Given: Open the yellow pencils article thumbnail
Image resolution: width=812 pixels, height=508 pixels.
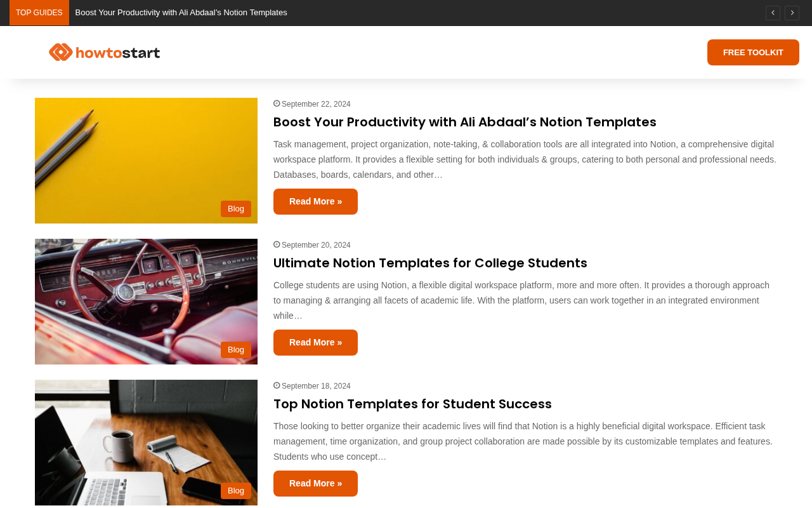Looking at the screenshot, I should 146,161.
